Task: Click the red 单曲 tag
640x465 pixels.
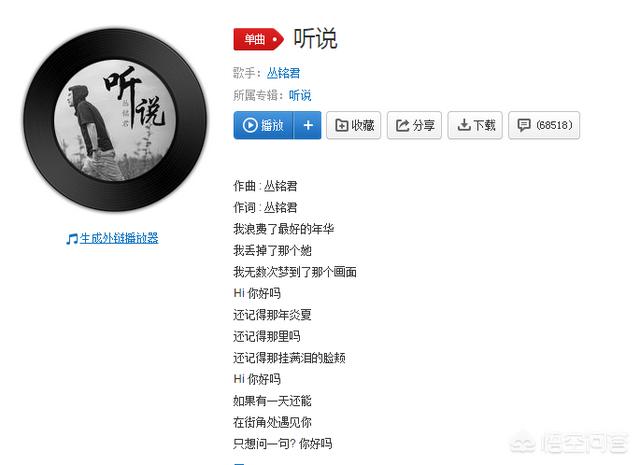Action: (258, 40)
